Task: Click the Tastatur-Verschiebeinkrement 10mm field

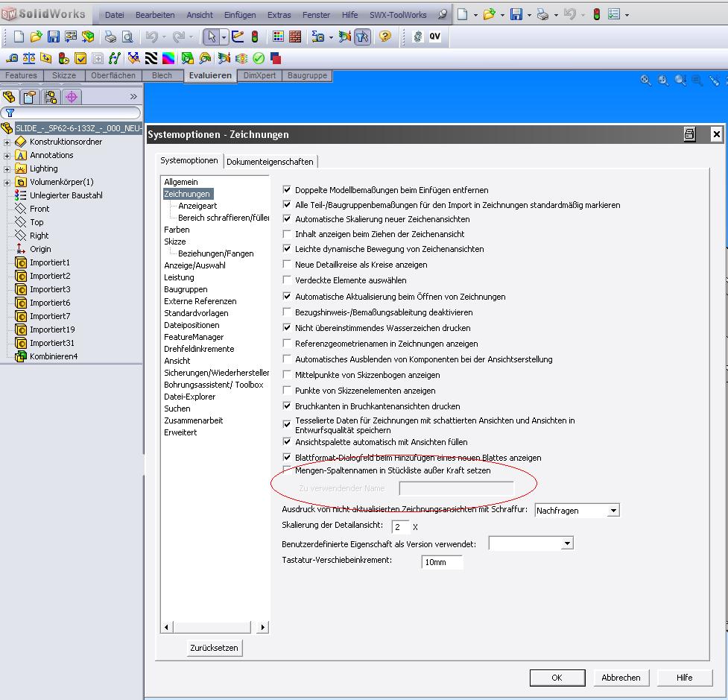Action: (x=442, y=562)
